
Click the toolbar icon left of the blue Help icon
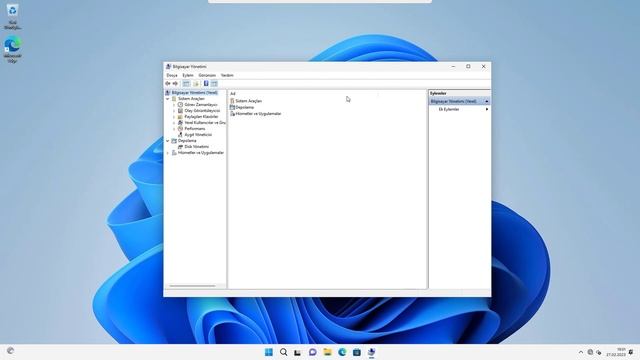(x=196, y=84)
